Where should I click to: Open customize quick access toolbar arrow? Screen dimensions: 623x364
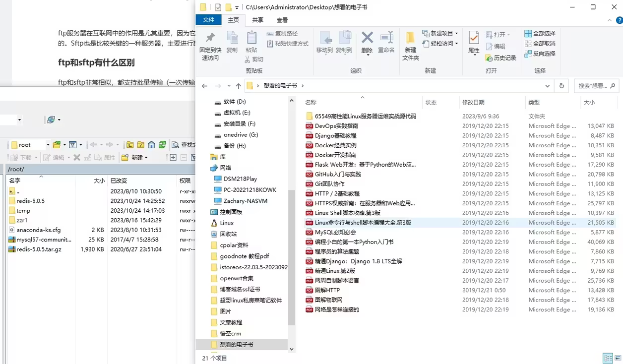point(237,7)
